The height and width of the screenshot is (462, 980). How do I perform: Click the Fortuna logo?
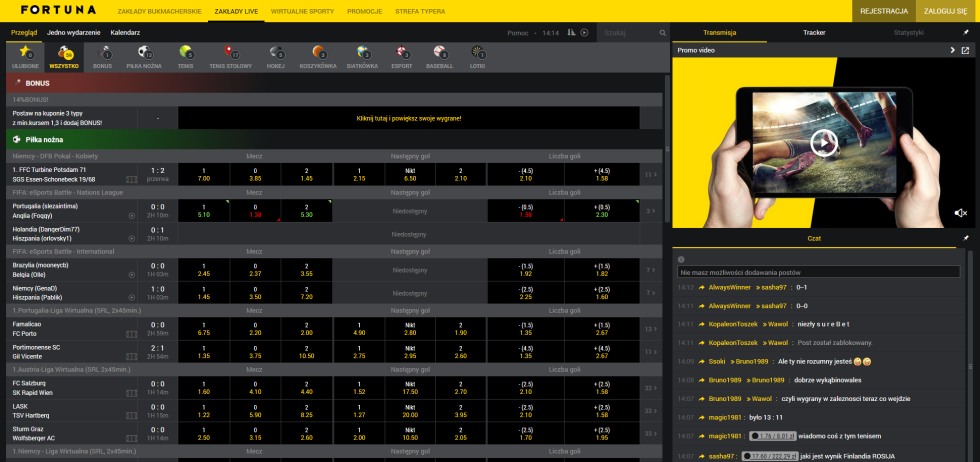coord(58,10)
